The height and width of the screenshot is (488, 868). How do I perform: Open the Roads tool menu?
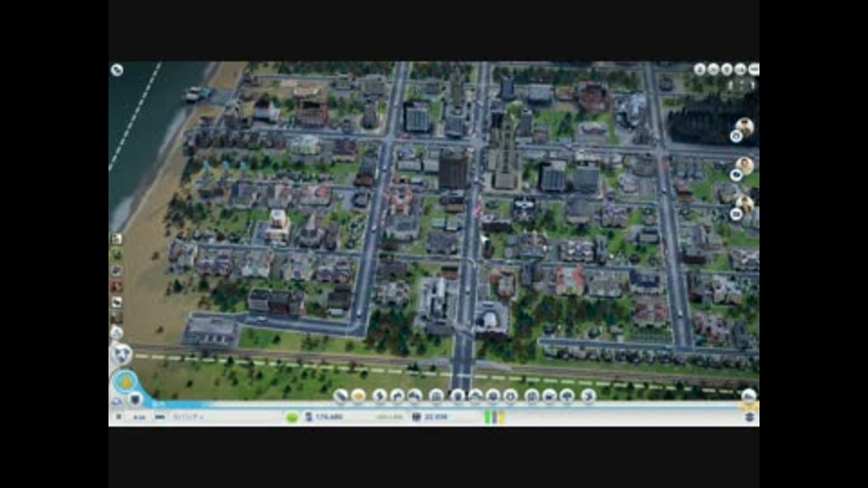pos(341,396)
